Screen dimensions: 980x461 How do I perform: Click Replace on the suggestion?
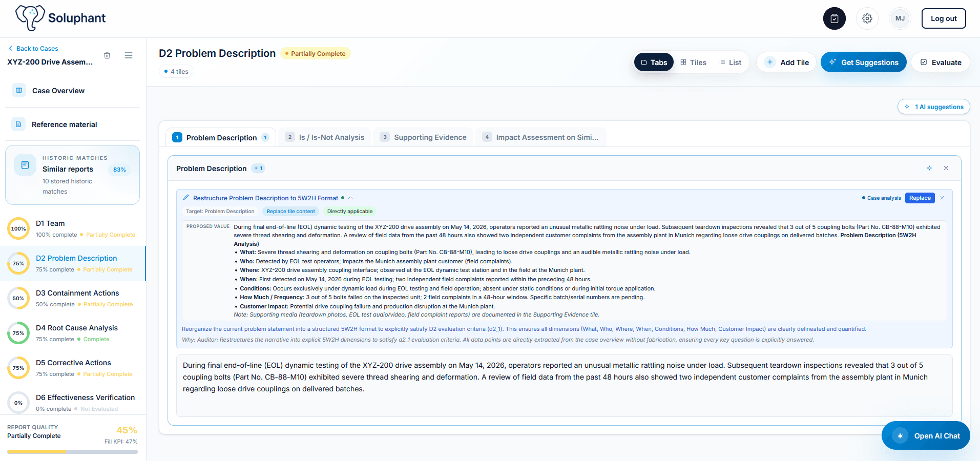click(x=920, y=198)
